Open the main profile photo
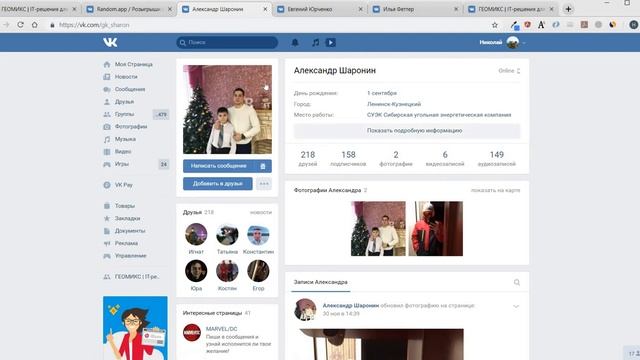 click(227, 109)
